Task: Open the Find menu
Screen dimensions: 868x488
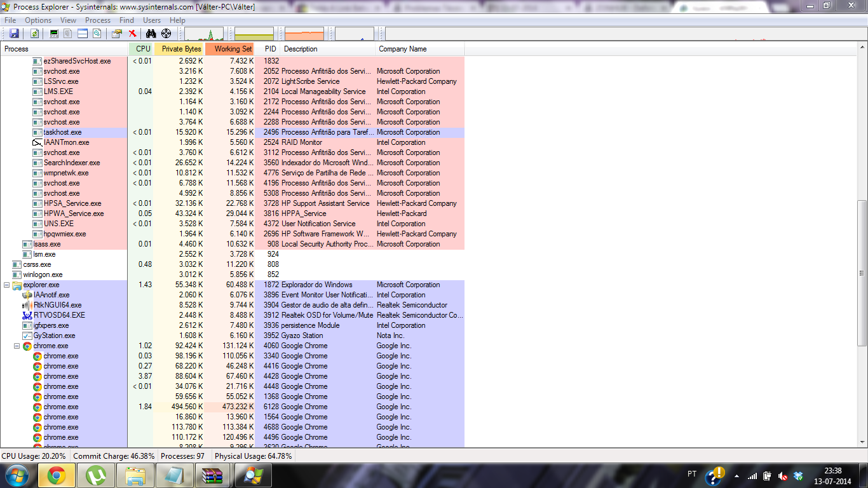Action: click(126, 20)
